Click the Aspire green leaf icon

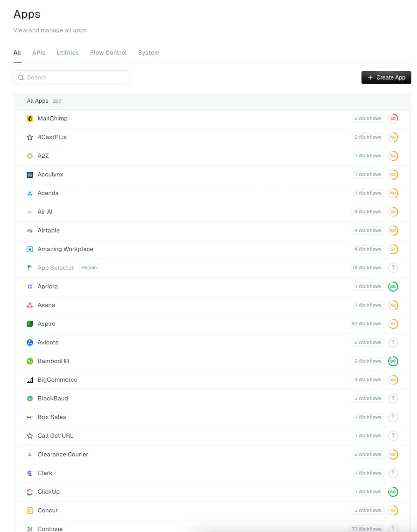pos(30,324)
